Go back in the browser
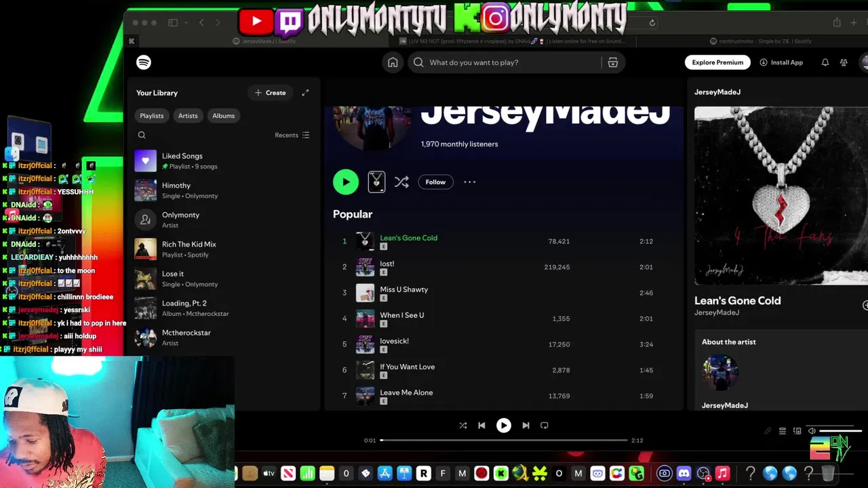 201,23
